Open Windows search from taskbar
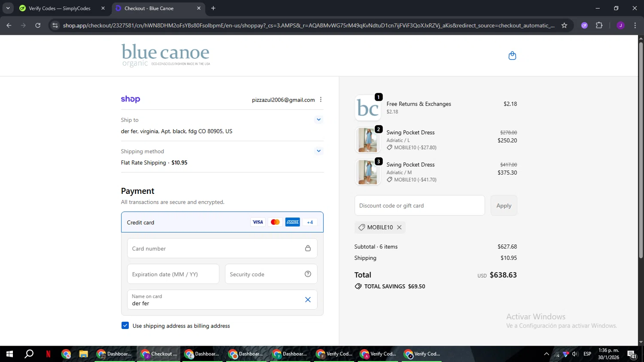The height and width of the screenshot is (362, 644). click(29, 354)
